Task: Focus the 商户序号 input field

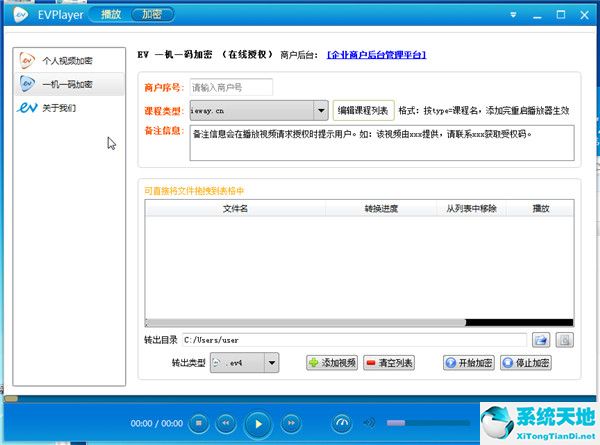Action: pos(231,88)
